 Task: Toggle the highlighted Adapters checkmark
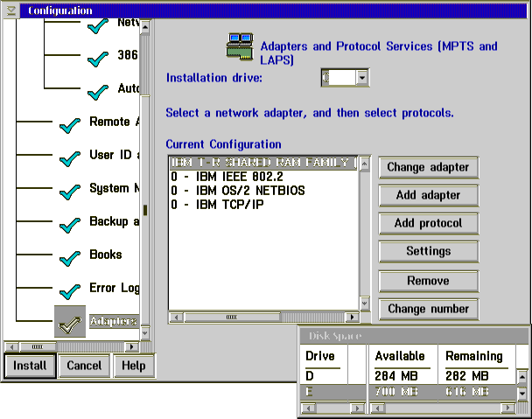70,321
